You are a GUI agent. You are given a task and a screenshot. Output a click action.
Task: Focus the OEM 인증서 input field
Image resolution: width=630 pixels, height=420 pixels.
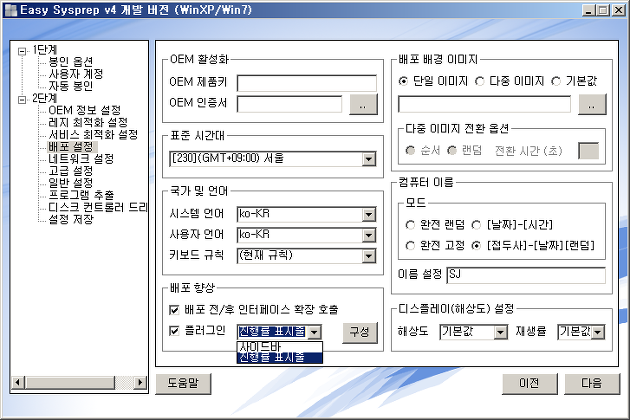point(289,104)
